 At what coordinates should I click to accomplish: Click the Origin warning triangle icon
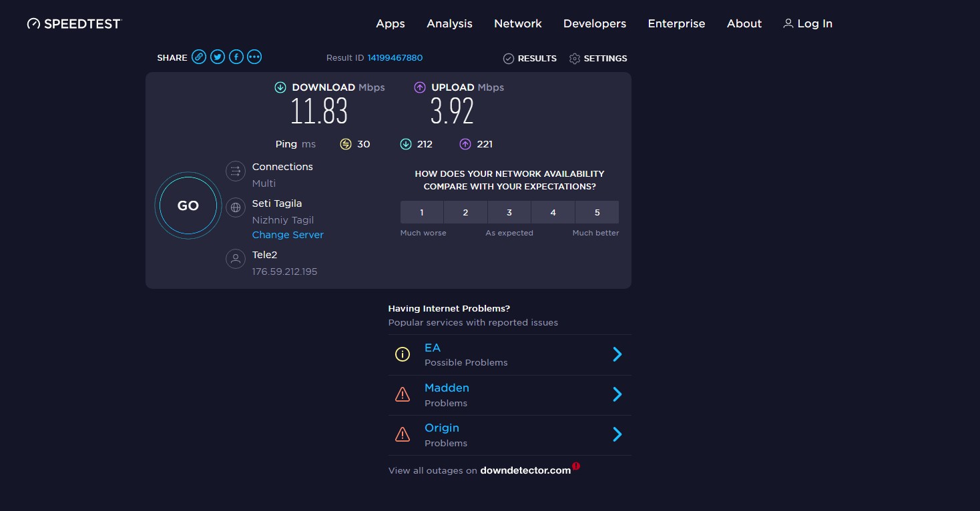click(403, 435)
